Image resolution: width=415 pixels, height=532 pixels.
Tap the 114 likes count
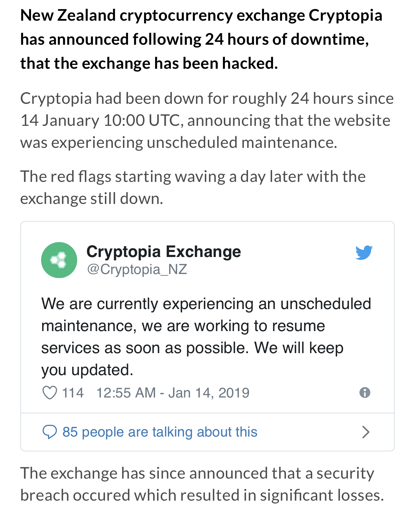pos(73,393)
